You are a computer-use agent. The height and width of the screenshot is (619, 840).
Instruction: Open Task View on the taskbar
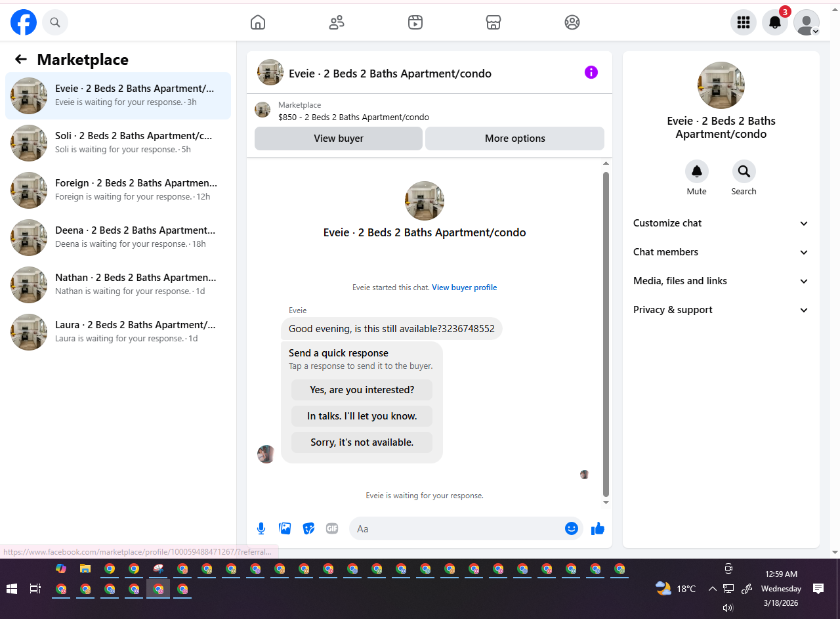[35, 589]
